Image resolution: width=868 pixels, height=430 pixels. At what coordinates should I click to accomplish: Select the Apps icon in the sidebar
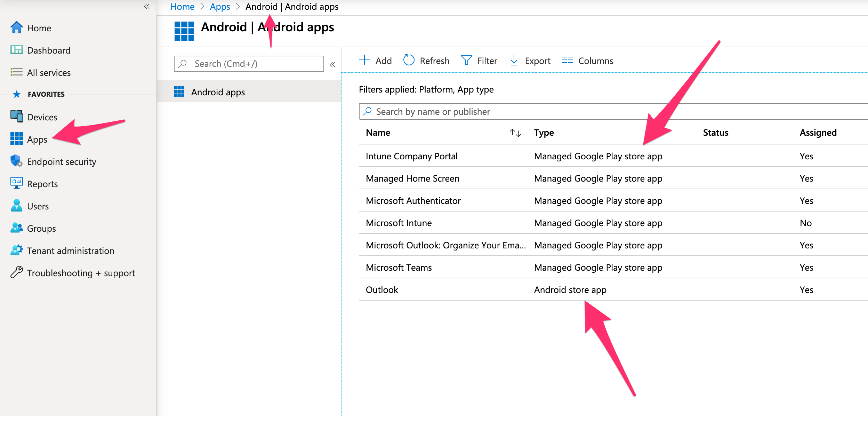(16, 139)
